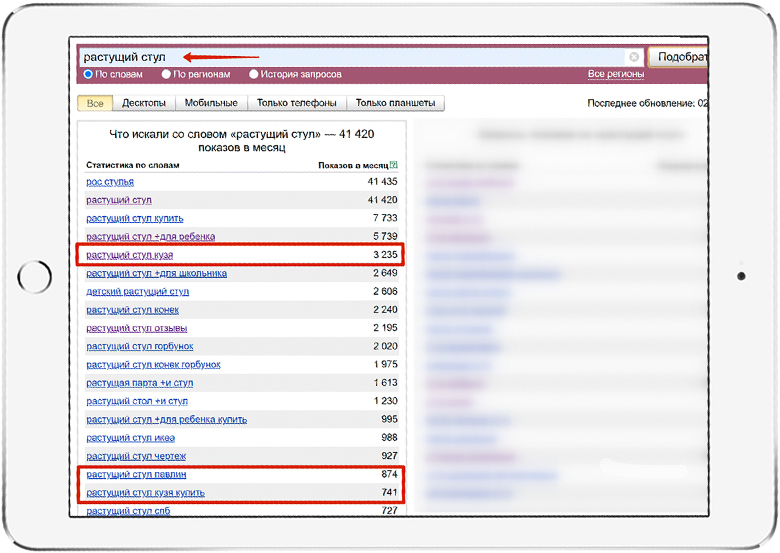780x553 pixels.
Task: Open the растущий стул кузя купить link
Action: tap(146, 493)
